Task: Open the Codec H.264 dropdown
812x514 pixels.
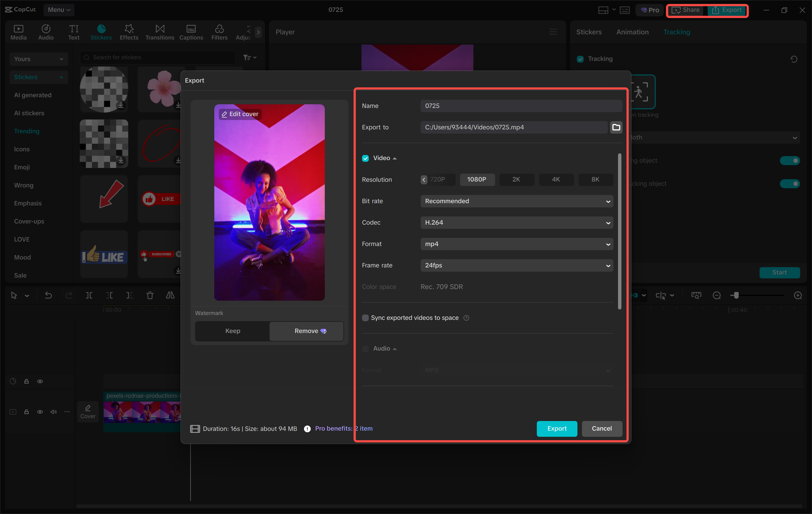Action: (x=516, y=222)
